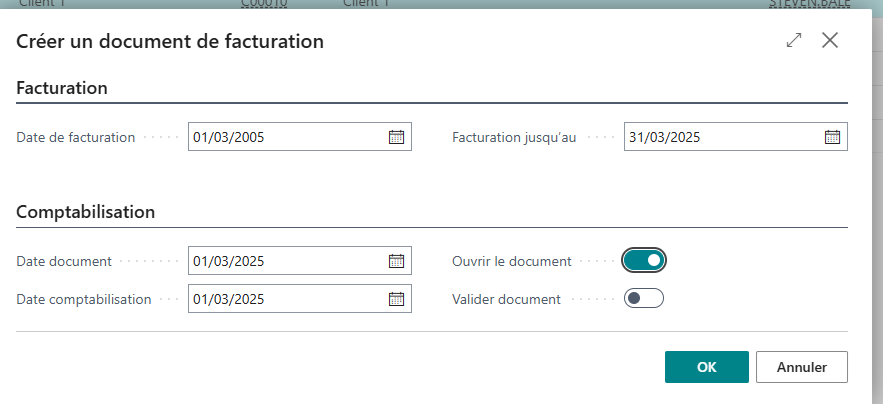Confirm with the OK button

click(706, 367)
